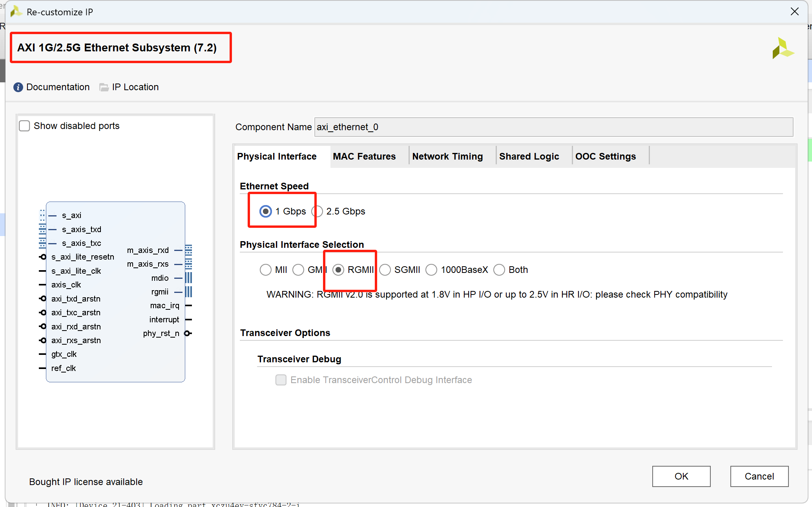Click the Xilinx logo icon at top right

783,48
